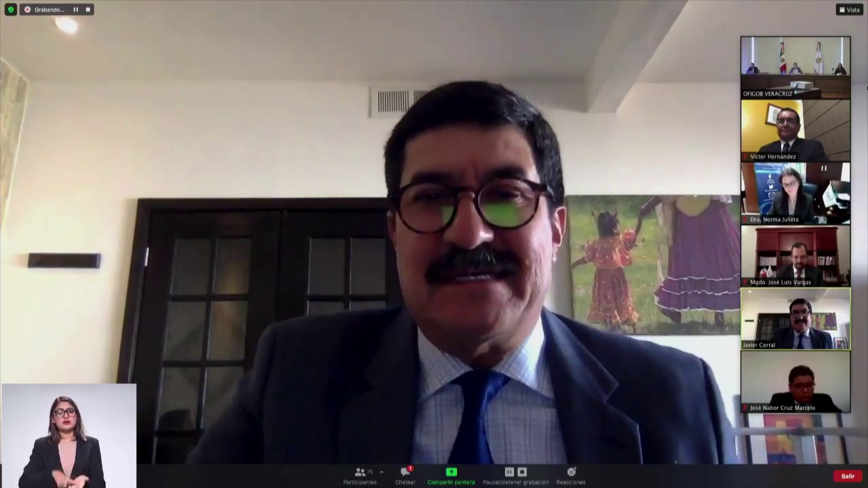Stop recording in the Grabando indicator
The image size is (868, 488).
click(x=87, y=9)
